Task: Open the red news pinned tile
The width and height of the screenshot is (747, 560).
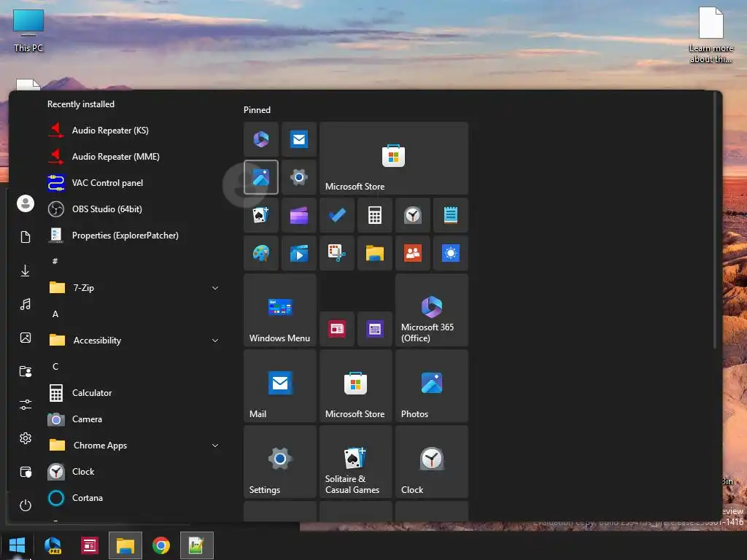Action: (x=337, y=329)
